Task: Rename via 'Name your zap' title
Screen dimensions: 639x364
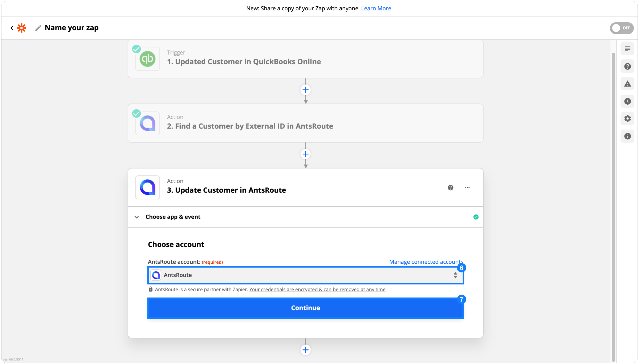Action: (x=72, y=28)
